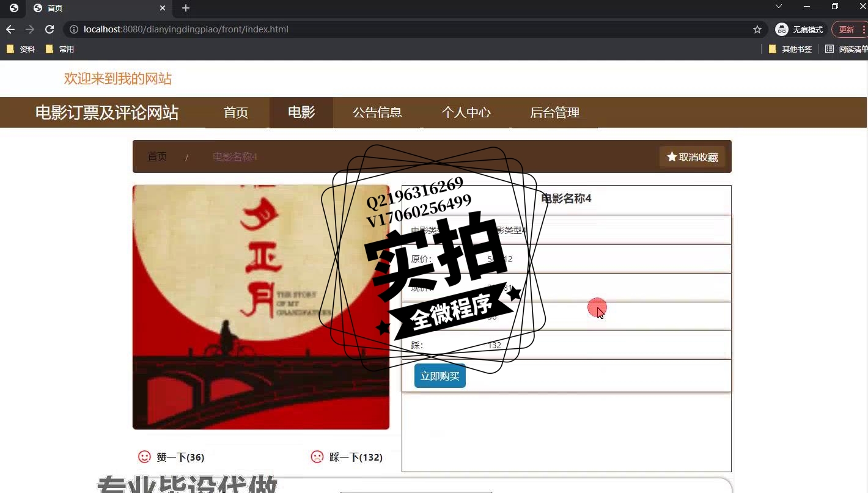Switch to the first pinned browser tab
868x493 pixels.
(13, 8)
